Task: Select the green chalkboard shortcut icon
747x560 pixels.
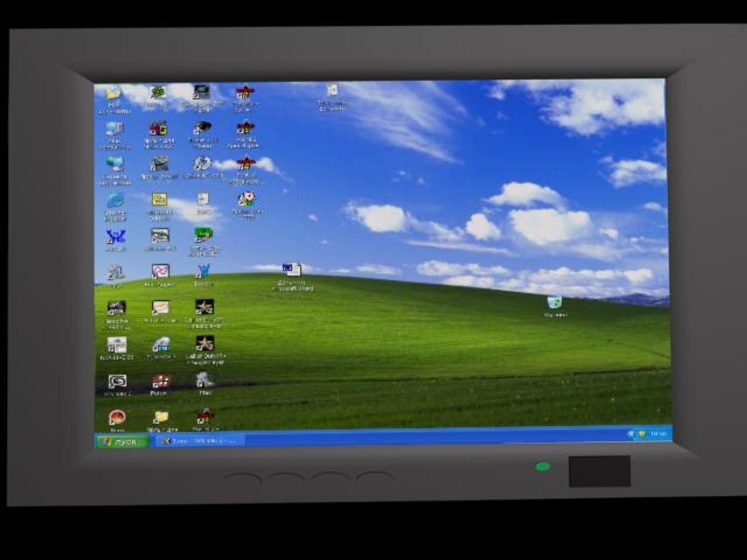Action: [x=203, y=235]
